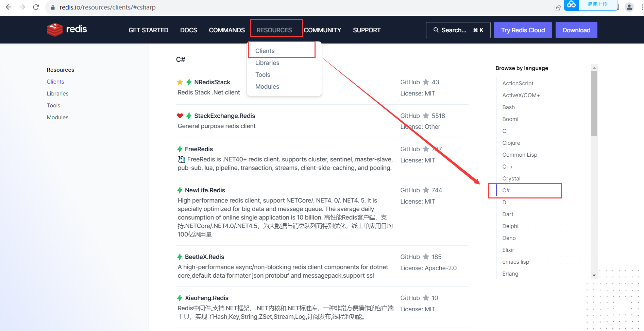Select Common Lisp in Browse by language

coord(520,155)
